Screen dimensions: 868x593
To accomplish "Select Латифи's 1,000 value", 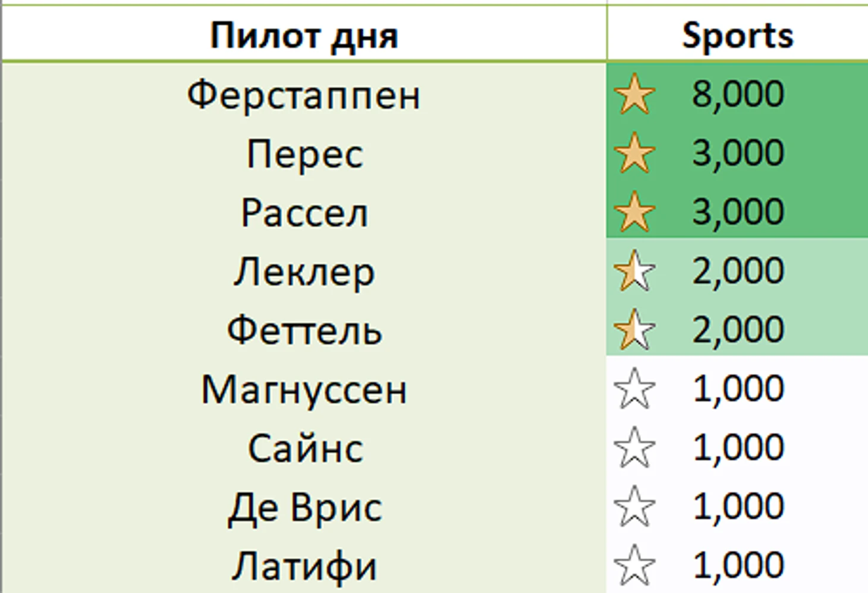I will [x=738, y=565].
